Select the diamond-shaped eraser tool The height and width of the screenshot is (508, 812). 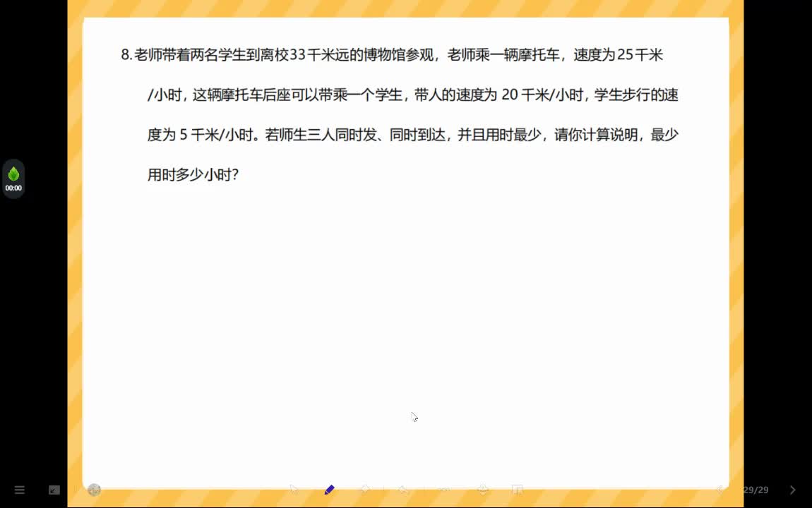tap(365, 490)
